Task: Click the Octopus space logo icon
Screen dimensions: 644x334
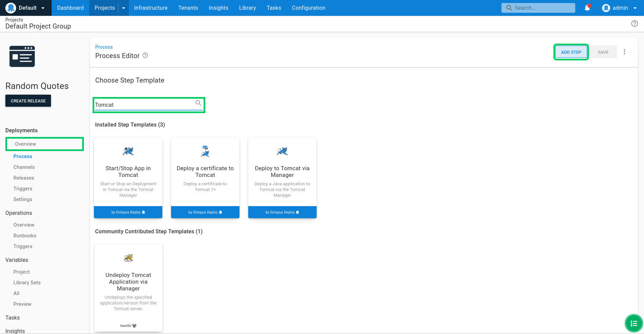Action: click(11, 8)
